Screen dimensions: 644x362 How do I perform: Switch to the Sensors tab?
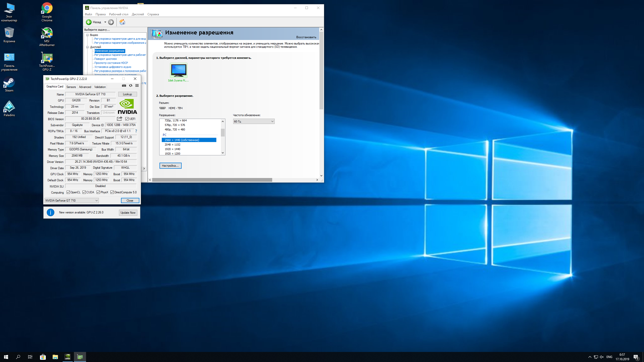[71, 87]
